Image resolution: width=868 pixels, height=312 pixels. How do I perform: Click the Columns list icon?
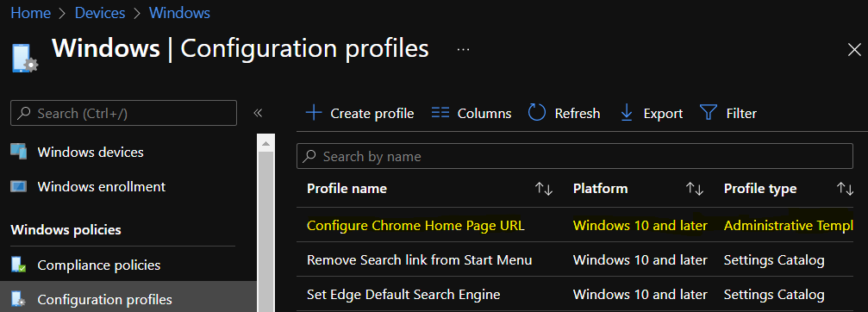[x=440, y=113]
